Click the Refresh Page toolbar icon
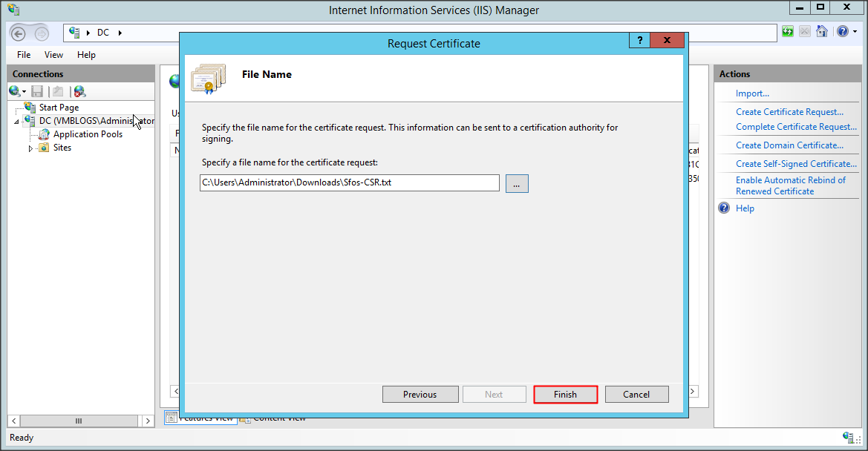 (787, 32)
